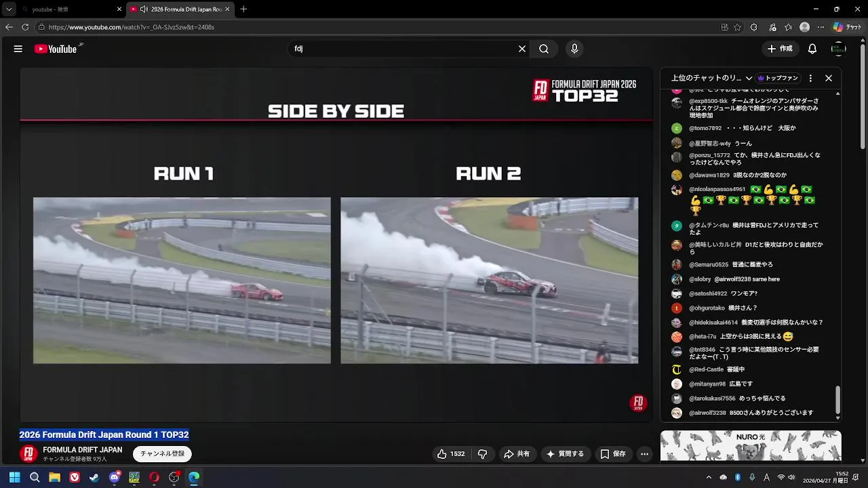Open more actions below the video

[645, 454]
